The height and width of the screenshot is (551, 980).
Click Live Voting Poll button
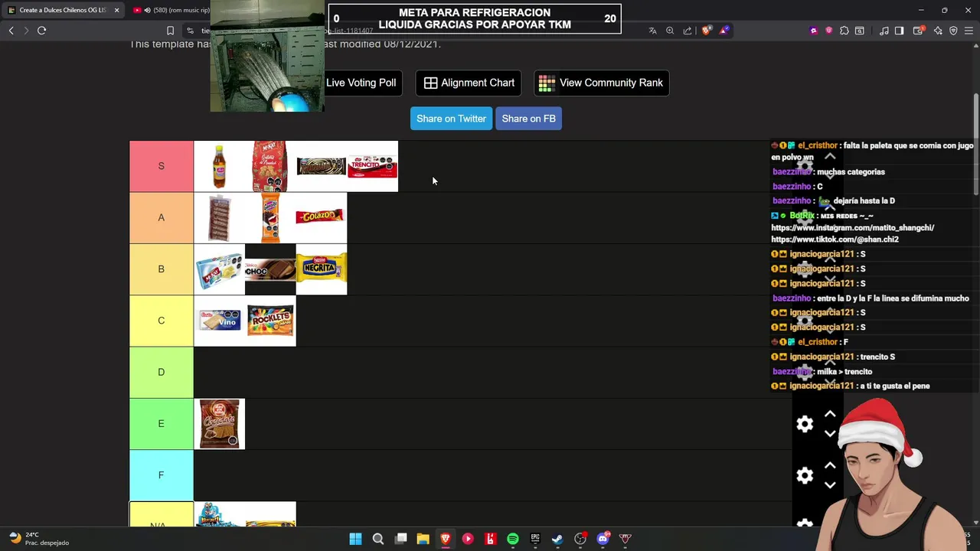tap(361, 83)
